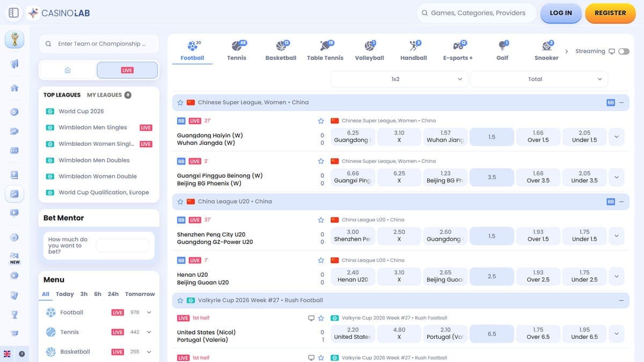Choose the Snooker sport icon
This screenshot has height=362, width=644.
pyautogui.click(x=546, y=50)
